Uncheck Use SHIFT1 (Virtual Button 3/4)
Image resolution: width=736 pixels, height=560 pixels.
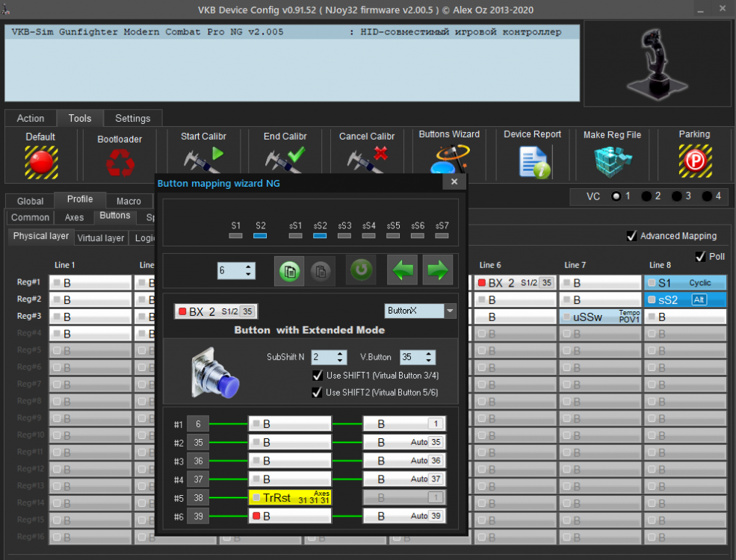point(318,375)
